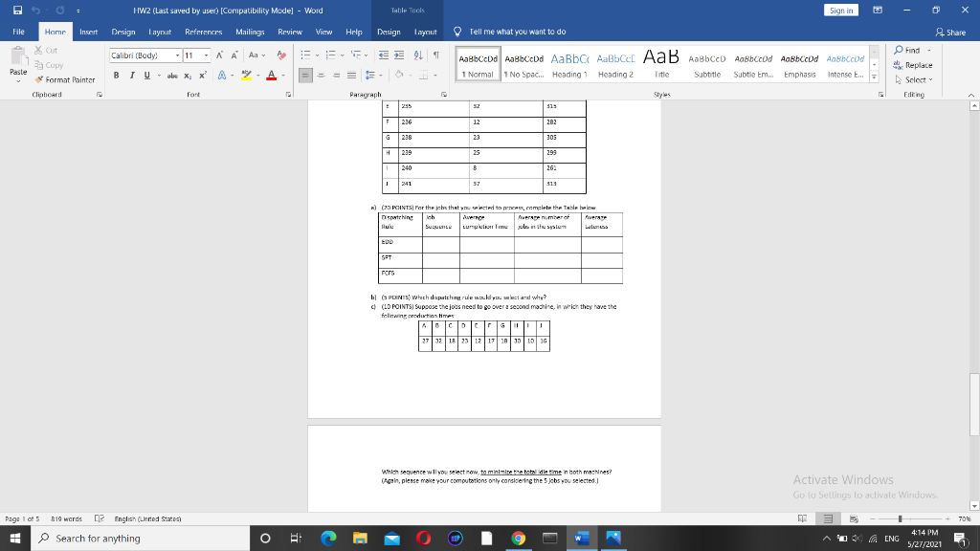Clear all formatting with the eraser A icon
Image resolution: width=980 pixels, height=551 pixels.
[281, 55]
